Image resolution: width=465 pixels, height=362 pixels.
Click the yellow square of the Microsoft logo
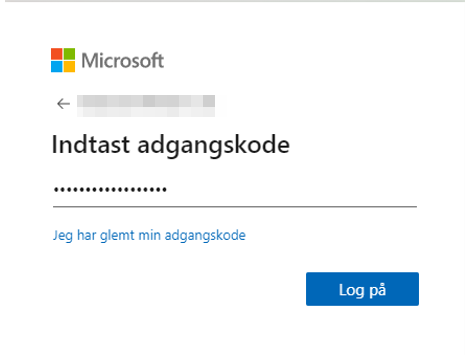69,66
